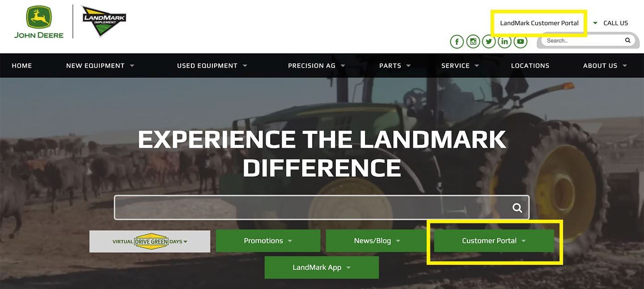Click into the large hero search field
644x289 pixels.
[313, 208]
